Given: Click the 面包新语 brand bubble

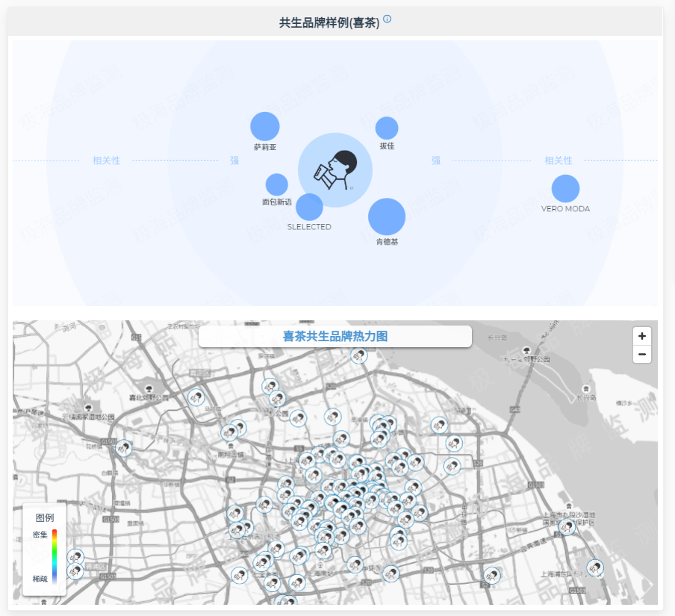Looking at the screenshot, I should (x=277, y=184).
